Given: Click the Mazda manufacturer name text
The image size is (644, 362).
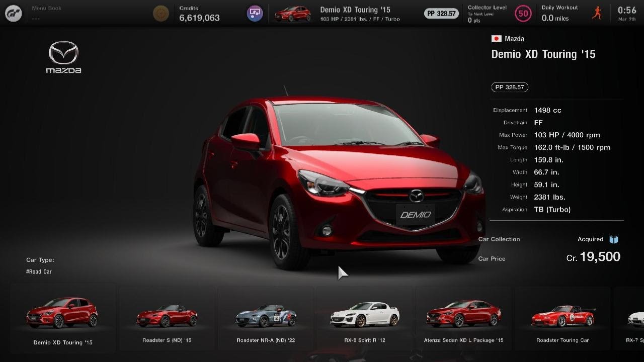Looking at the screenshot, I should click(x=514, y=39).
